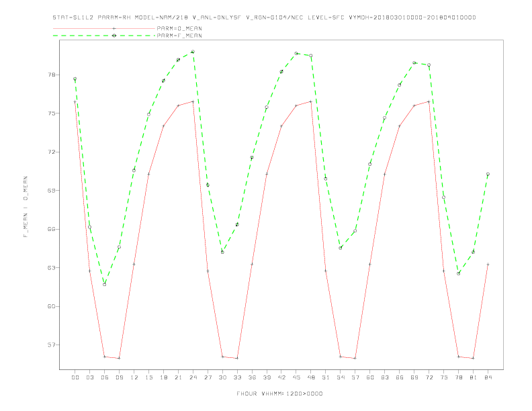Select green F_MEAN peak marker at hour 24
Screen dimensions: 532x411
193,52
